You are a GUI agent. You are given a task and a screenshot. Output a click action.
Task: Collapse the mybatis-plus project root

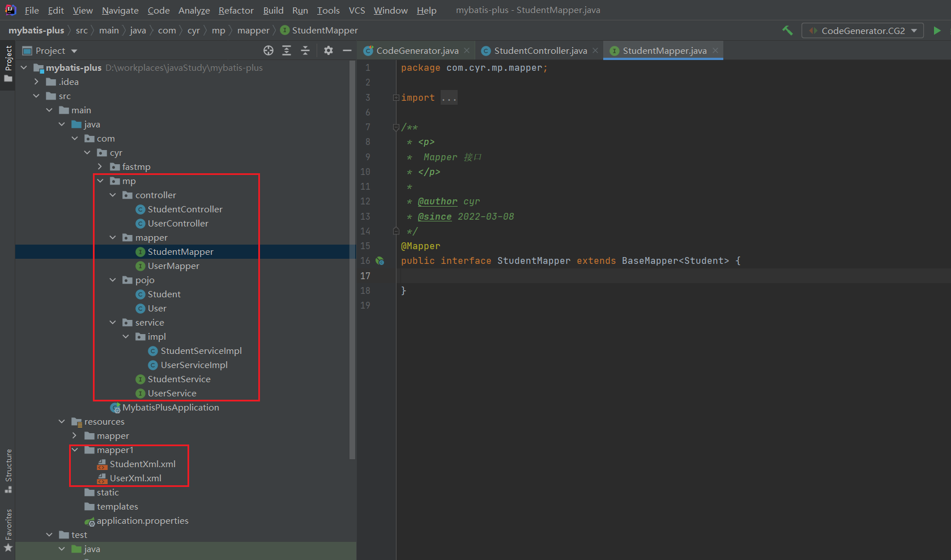click(24, 67)
